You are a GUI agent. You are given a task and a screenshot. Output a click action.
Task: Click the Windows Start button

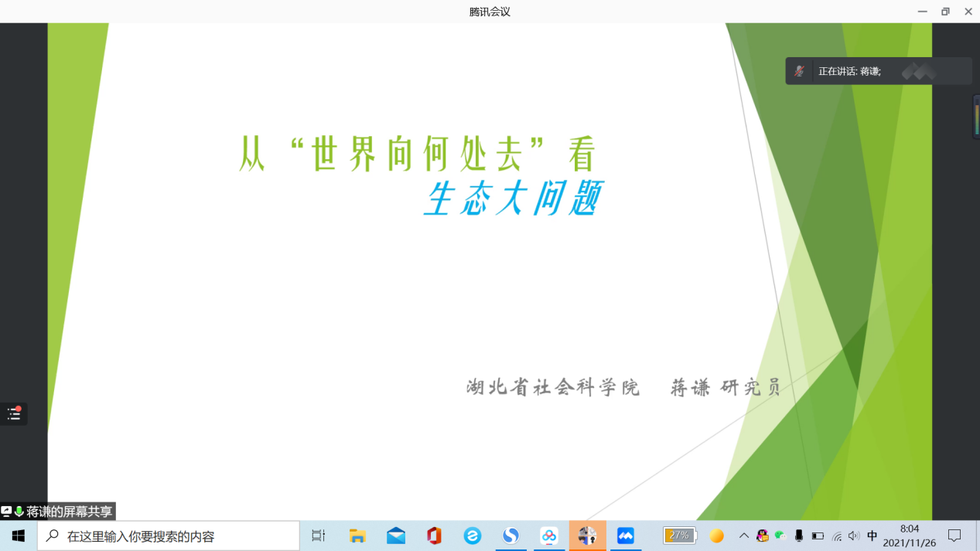coord(19,536)
